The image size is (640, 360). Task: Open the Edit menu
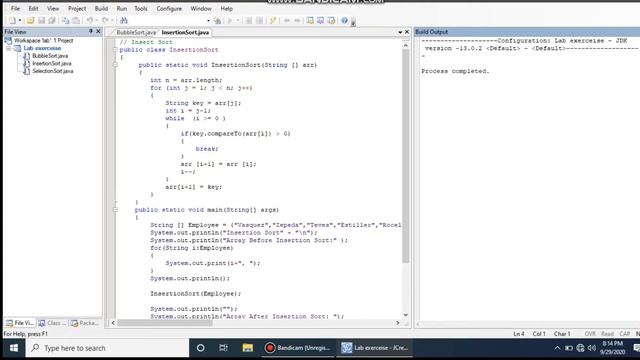tap(33, 9)
